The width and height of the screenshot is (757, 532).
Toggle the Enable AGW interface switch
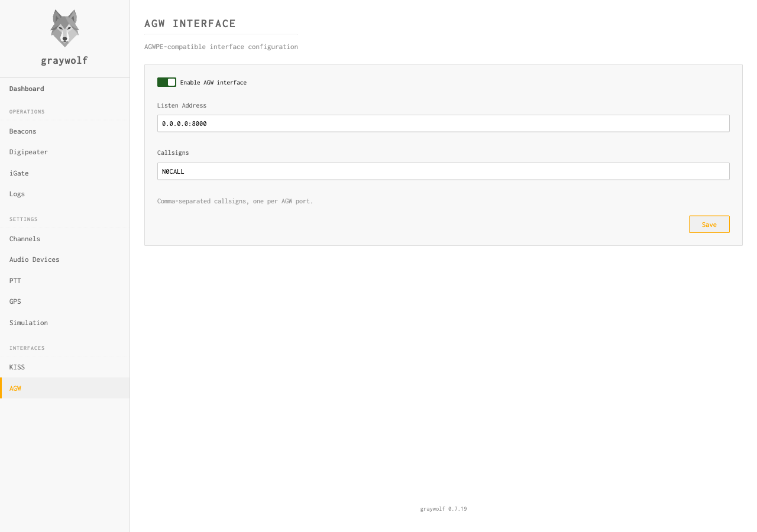pos(167,82)
